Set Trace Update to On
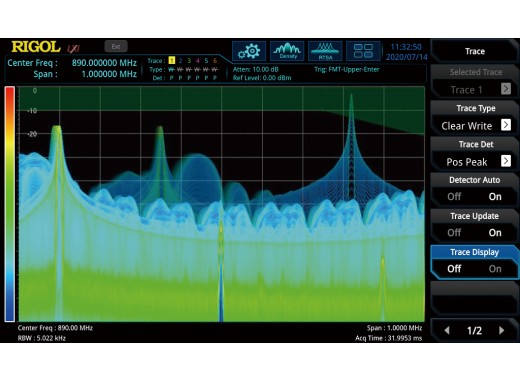The width and height of the screenshot is (520, 380). click(495, 233)
